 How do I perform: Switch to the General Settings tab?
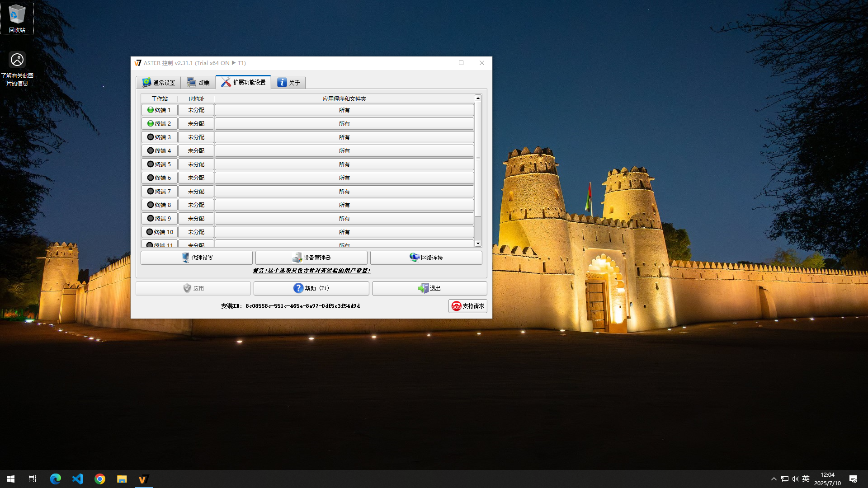158,83
